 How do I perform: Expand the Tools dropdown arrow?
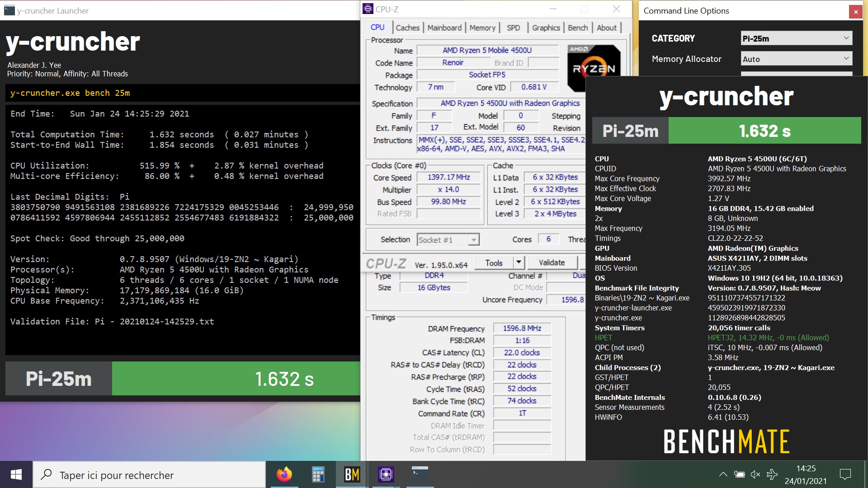pyautogui.click(x=519, y=263)
